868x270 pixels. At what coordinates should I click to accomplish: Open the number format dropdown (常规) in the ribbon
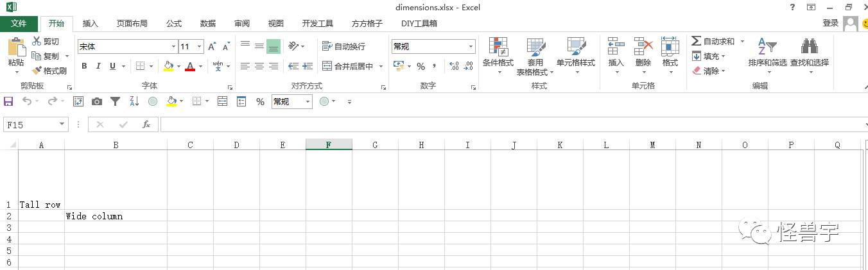pos(471,47)
